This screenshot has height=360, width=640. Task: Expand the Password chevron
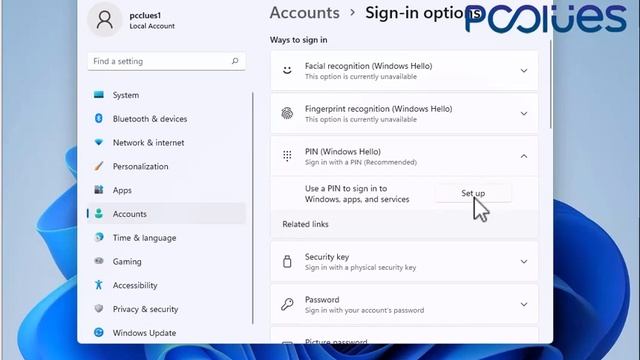(x=524, y=304)
